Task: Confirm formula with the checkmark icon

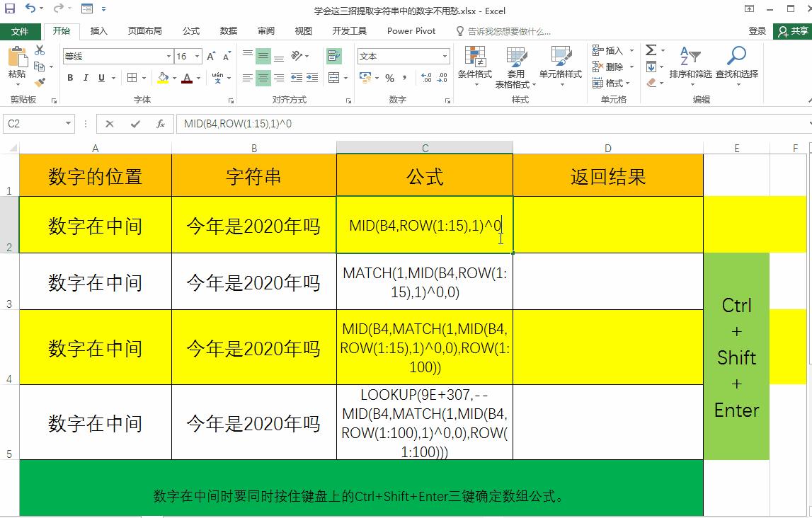Action: tap(137, 123)
